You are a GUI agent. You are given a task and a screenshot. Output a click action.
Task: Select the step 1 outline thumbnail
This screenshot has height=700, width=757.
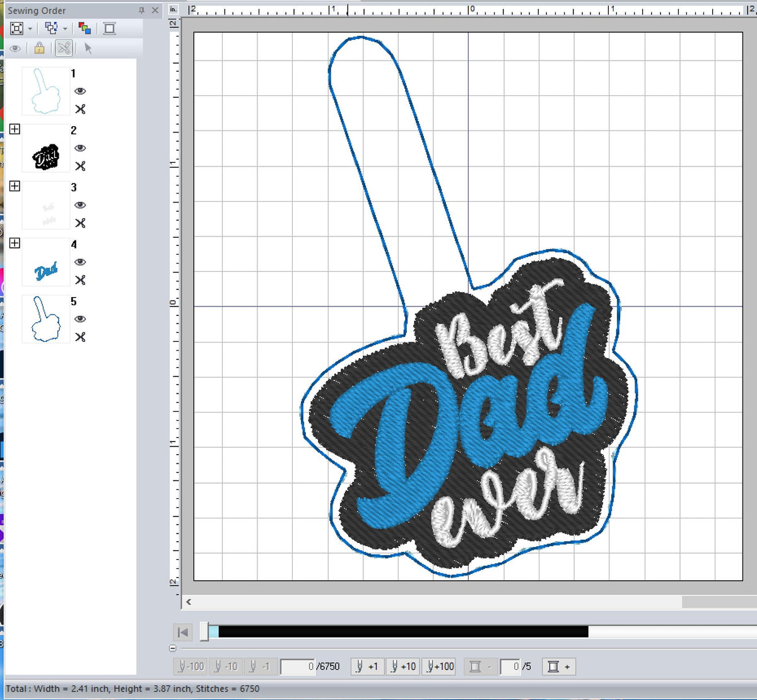click(x=45, y=91)
